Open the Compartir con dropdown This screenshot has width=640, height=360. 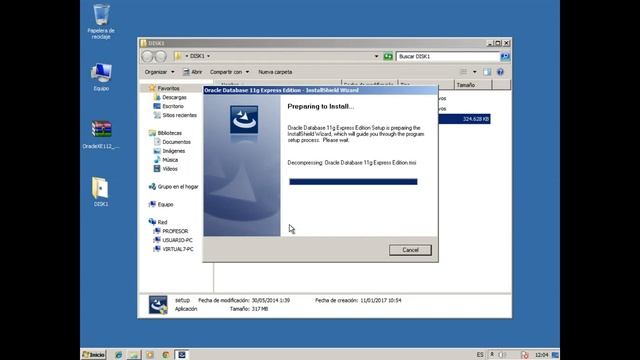(x=229, y=72)
